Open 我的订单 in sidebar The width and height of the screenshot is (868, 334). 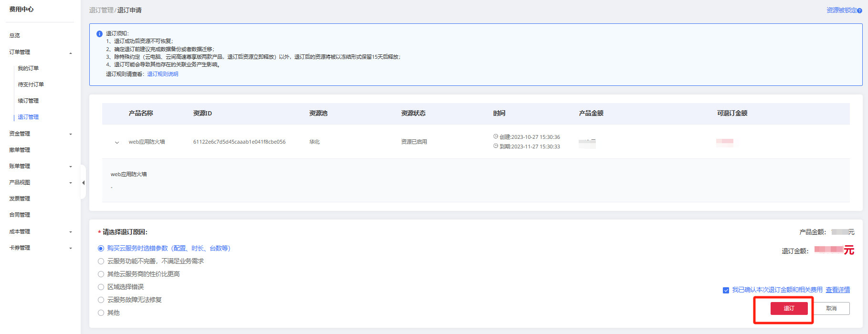(28, 68)
